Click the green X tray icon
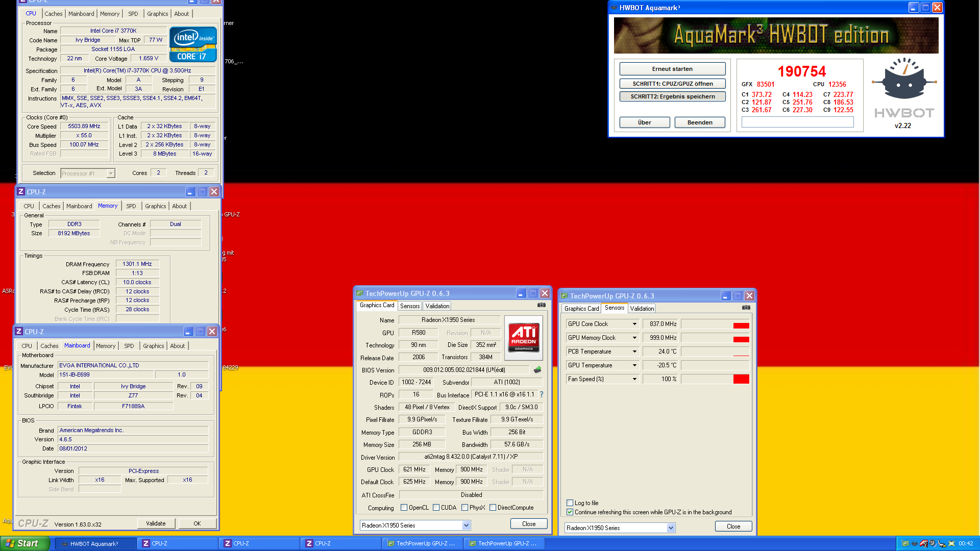The width and height of the screenshot is (980, 551). [x=952, y=544]
